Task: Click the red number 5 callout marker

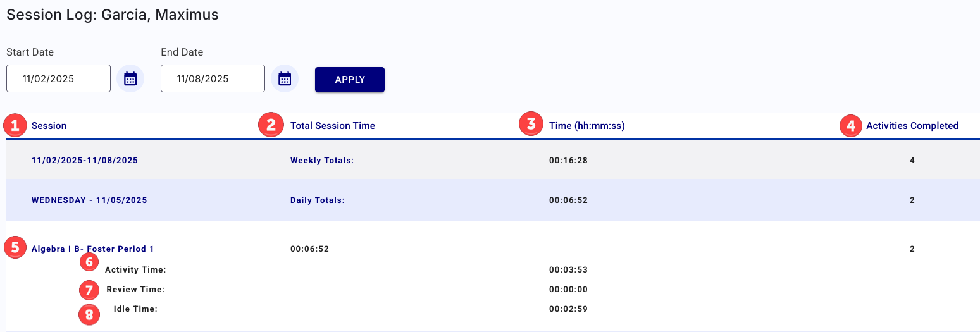Action: (15, 247)
